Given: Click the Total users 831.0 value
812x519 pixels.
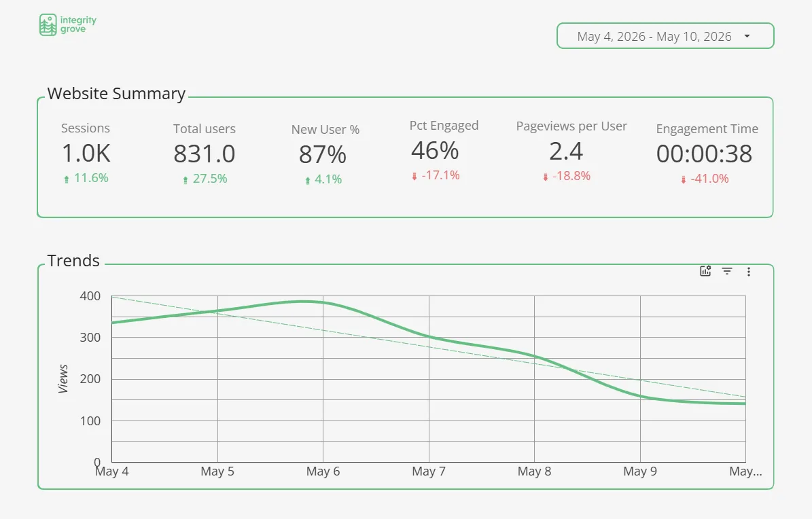Looking at the screenshot, I should (205, 154).
